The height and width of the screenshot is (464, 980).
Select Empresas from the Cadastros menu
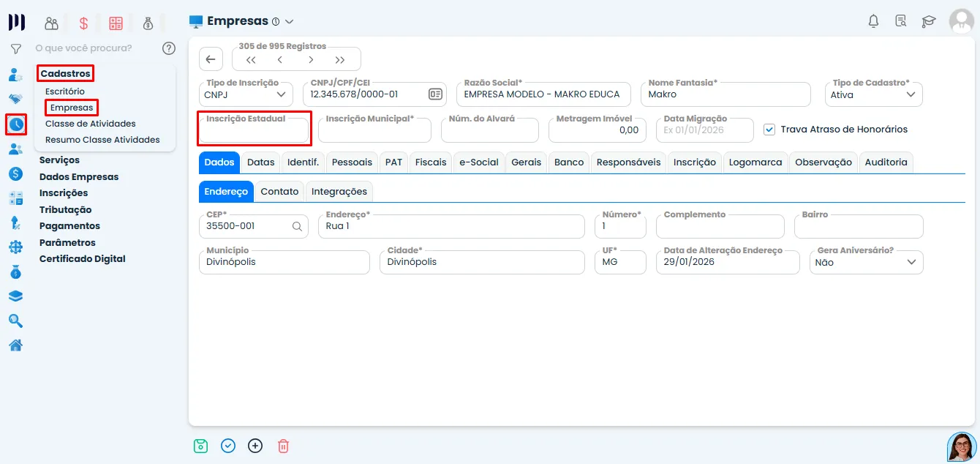[x=71, y=107]
